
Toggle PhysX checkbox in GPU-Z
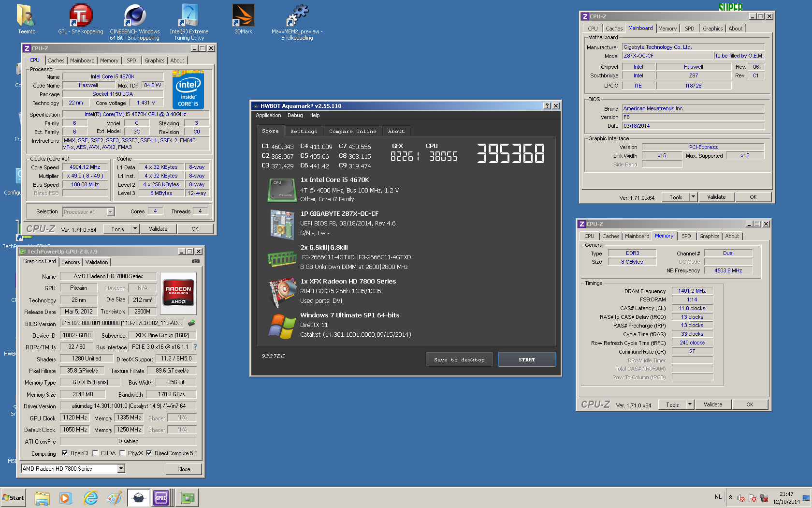pos(122,453)
